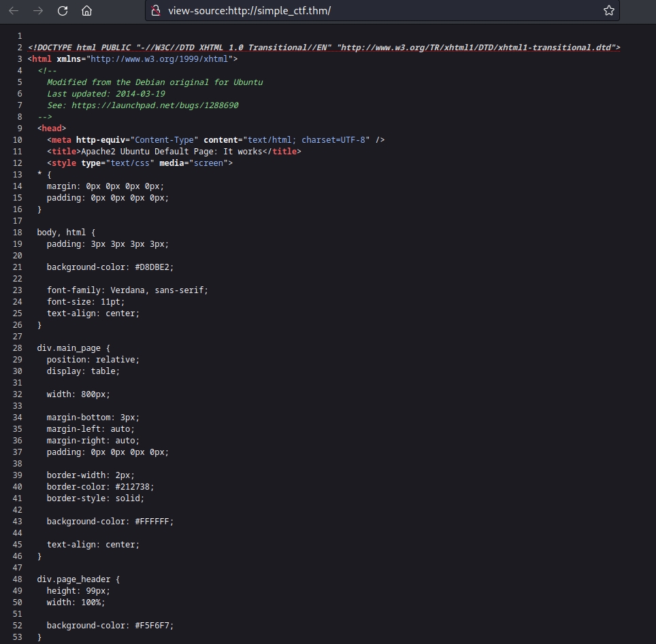
Task: Click the browser back arrow
Action: click(x=14, y=11)
